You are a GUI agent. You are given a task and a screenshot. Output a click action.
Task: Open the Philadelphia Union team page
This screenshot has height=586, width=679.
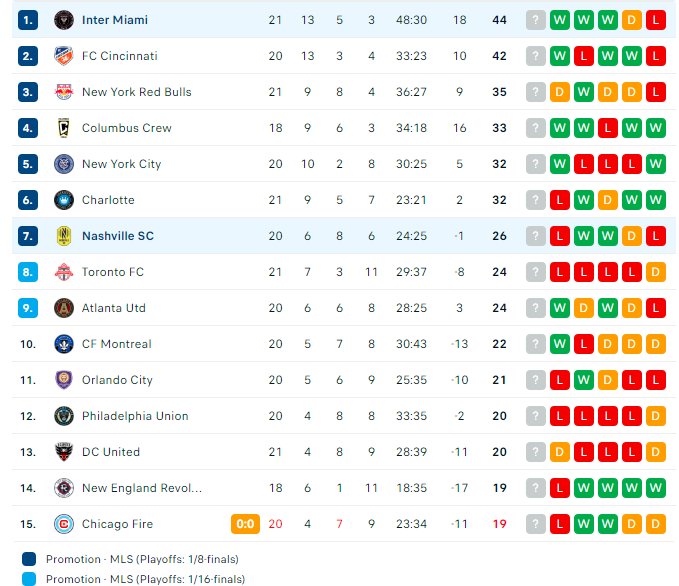pos(135,416)
